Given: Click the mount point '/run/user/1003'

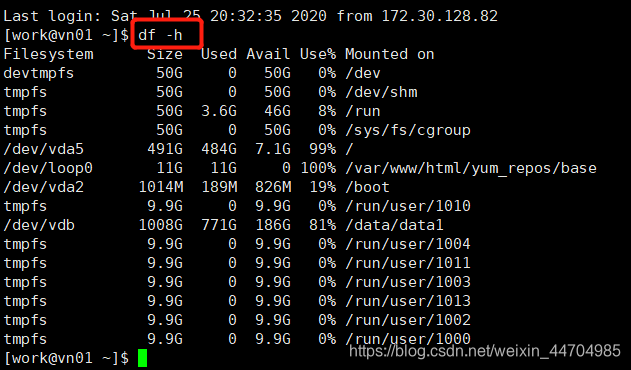Looking at the screenshot, I should pos(408,282).
